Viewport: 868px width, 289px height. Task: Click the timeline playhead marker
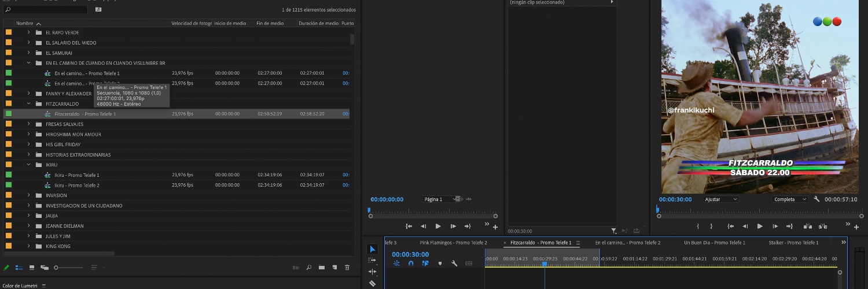[x=545, y=264]
